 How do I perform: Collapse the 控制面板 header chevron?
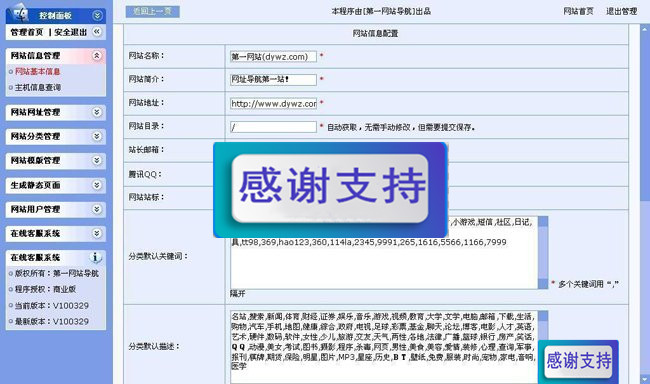[x=97, y=16]
